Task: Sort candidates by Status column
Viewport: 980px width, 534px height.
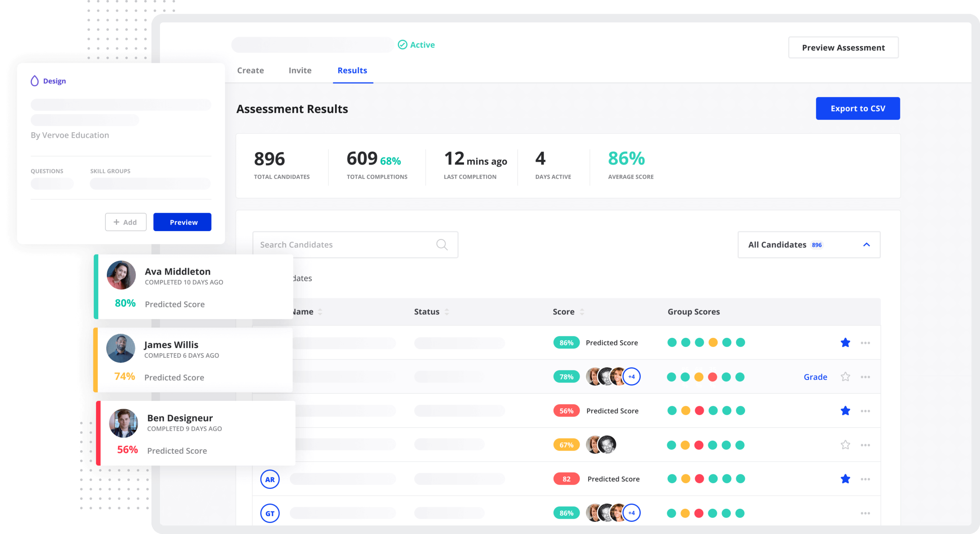Action: click(446, 312)
